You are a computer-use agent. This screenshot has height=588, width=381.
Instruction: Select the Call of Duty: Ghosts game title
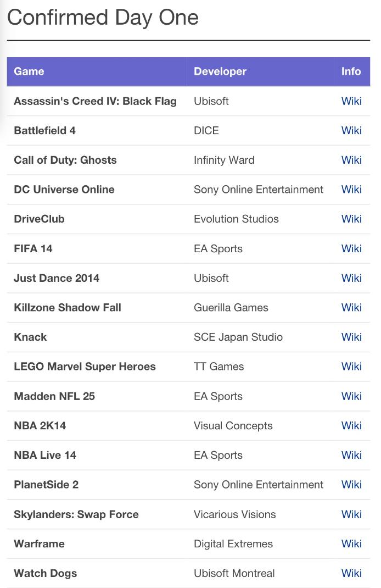click(x=65, y=160)
